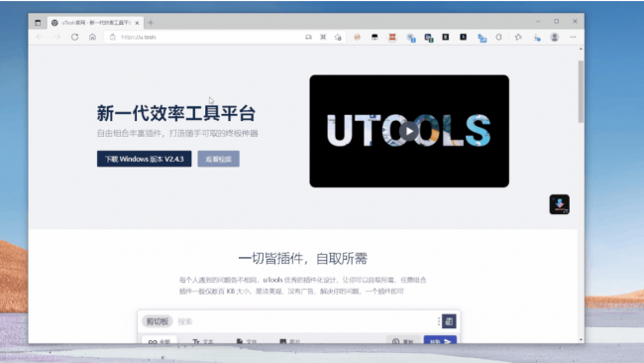
Task: Maximize the browser window
Action: [557, 22]
